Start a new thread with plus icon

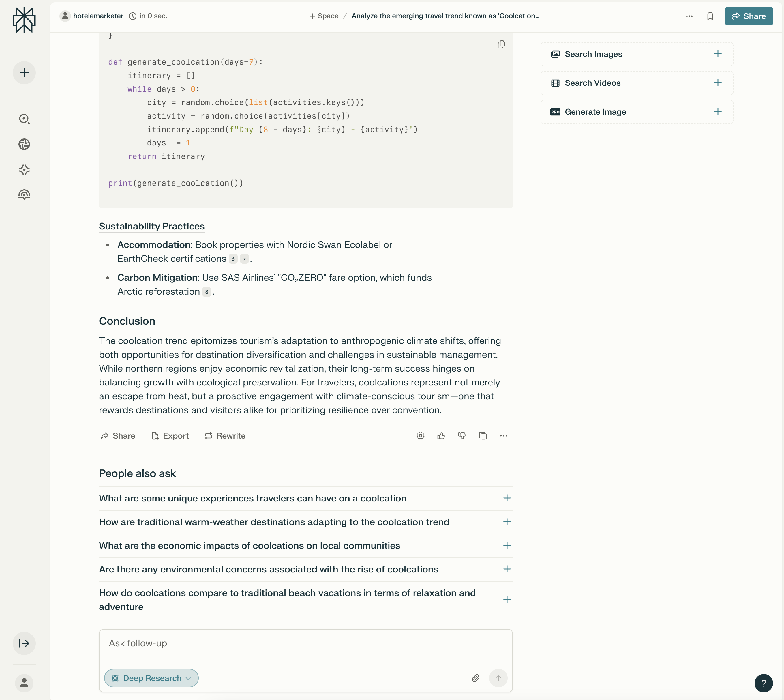click(24, 73)
